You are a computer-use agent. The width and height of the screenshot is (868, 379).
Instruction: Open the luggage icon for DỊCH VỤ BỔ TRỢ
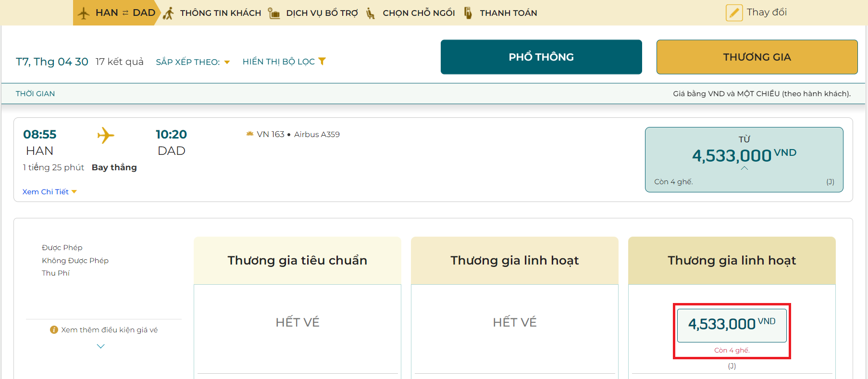click(273, 13)
